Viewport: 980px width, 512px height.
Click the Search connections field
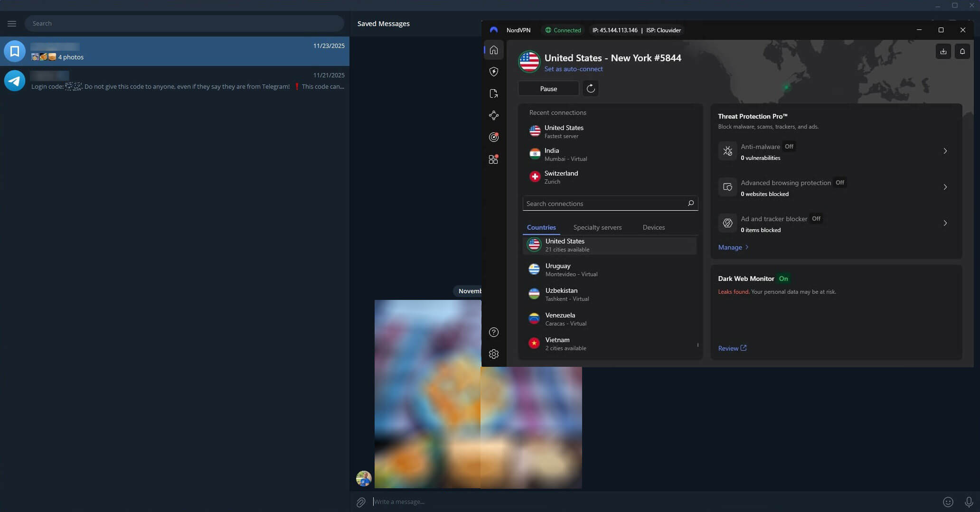[x=603, y=203]
